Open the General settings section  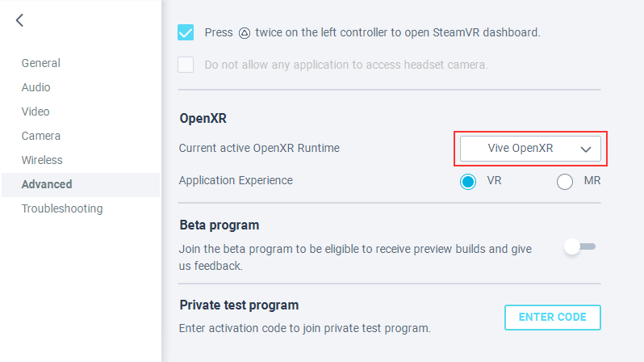41,63
